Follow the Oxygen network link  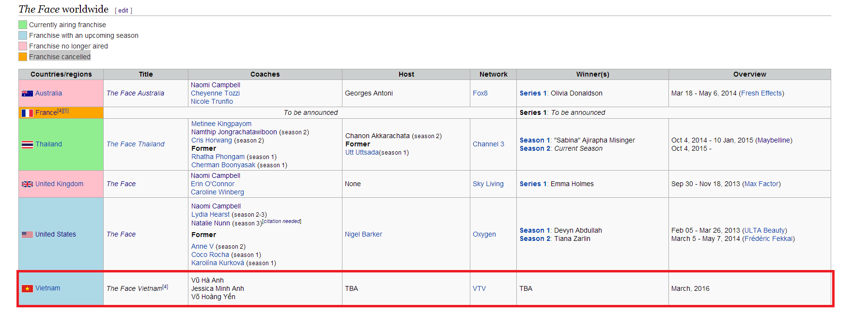484,234
